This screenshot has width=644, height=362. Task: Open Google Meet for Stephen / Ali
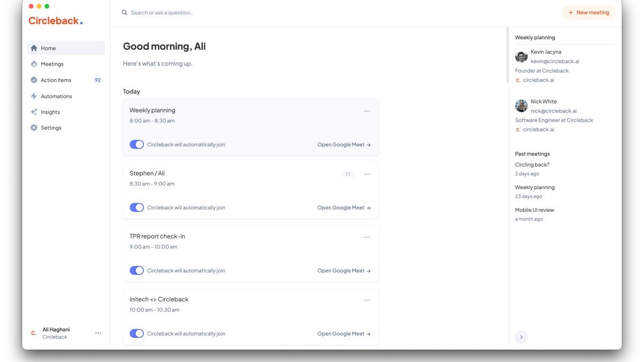click(x=344, y=208)
